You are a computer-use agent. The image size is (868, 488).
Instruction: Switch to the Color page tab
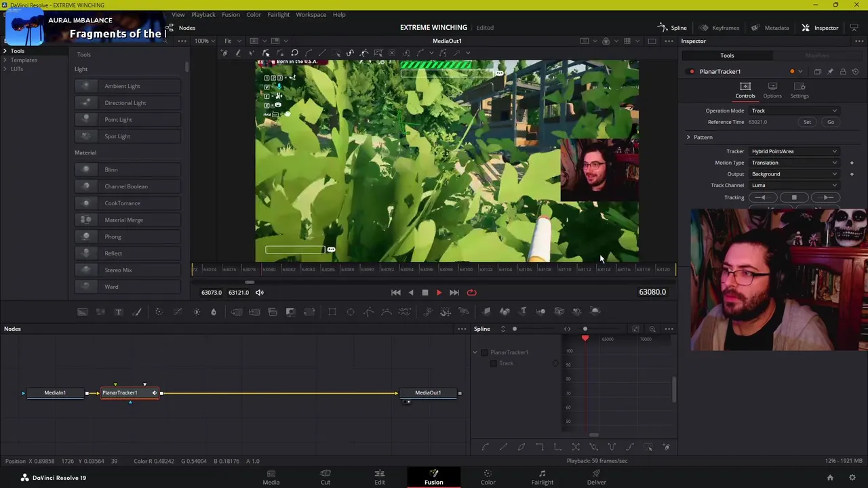point(488,477)
